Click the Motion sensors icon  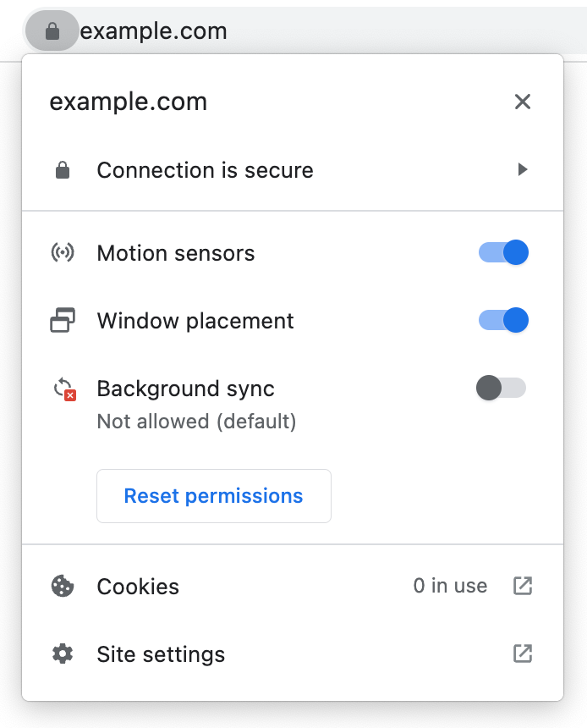pyautogui.click(x=63, y=253)
